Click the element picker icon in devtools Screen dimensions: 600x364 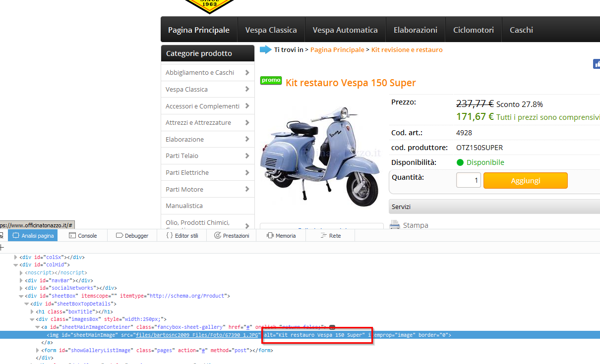(1, 236)
